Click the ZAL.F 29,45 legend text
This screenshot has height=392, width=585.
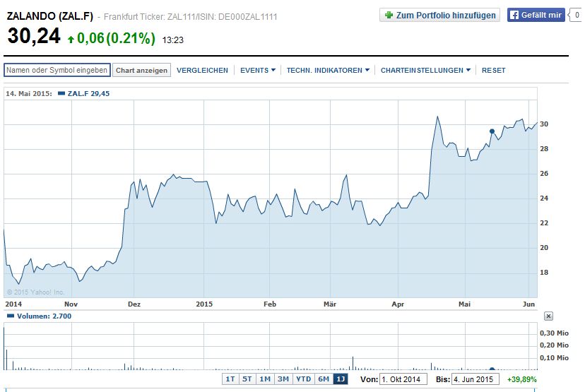coord(88,94)
